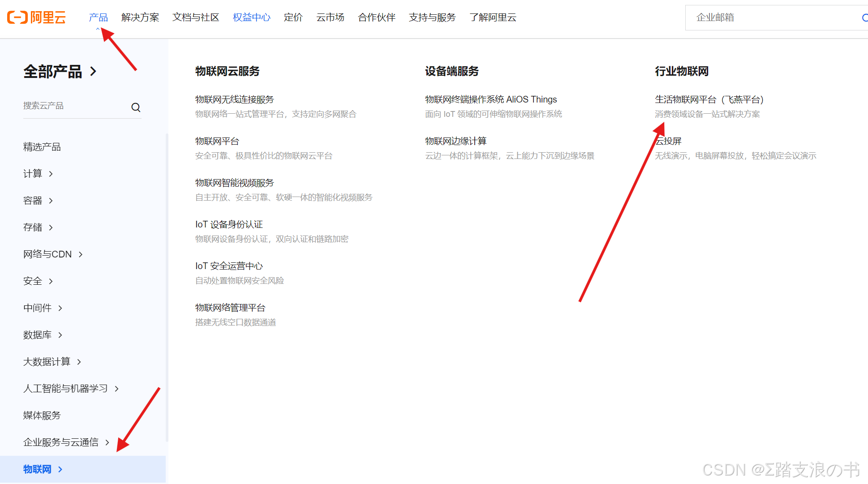Open 物联网平台 product link
This screenshot has width=868, height=484.
point(217,141)
